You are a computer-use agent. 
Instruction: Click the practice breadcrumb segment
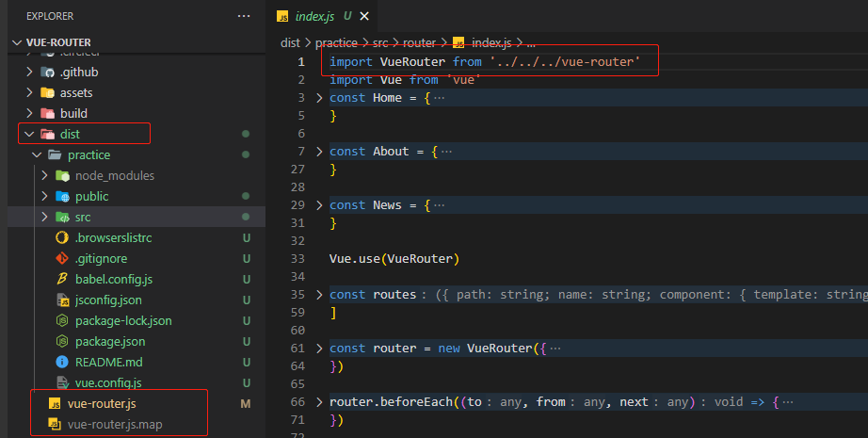pos(336,42)
